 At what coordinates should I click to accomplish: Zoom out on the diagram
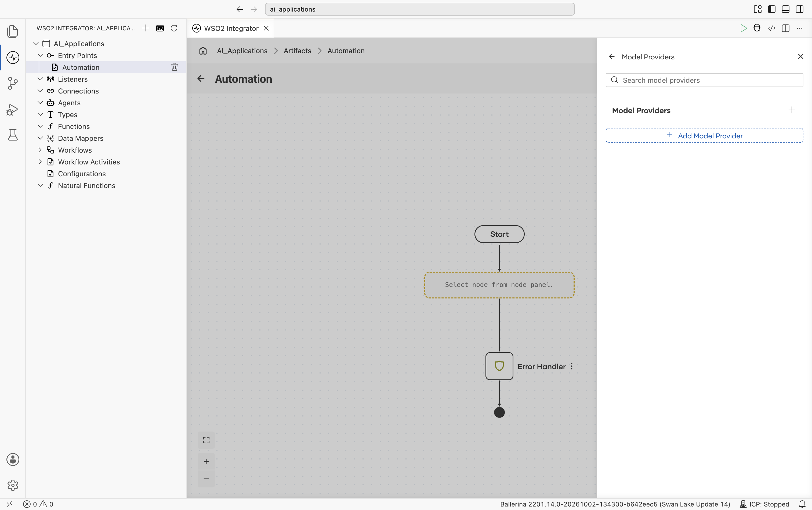(x=206, y=479)
